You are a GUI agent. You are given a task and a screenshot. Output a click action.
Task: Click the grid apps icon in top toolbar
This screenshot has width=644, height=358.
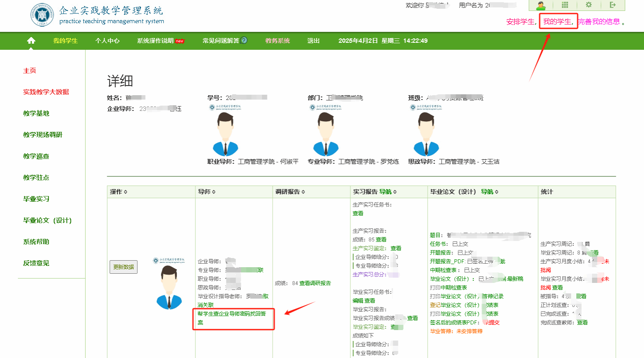click(565, 5)
